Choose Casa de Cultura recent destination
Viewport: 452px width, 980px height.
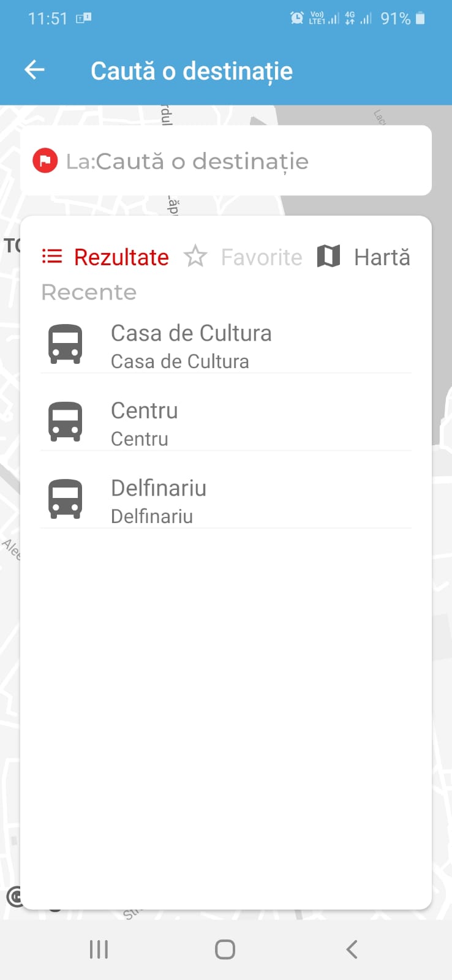226,346
